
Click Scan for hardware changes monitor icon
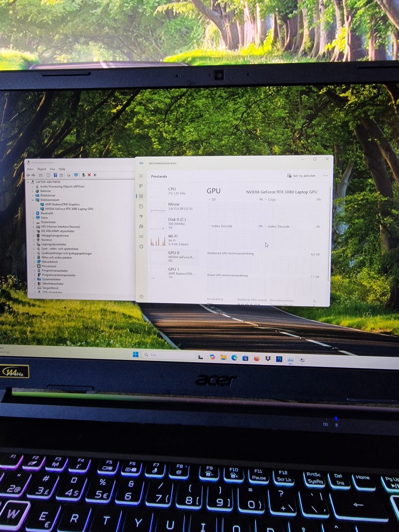point(76,175)
